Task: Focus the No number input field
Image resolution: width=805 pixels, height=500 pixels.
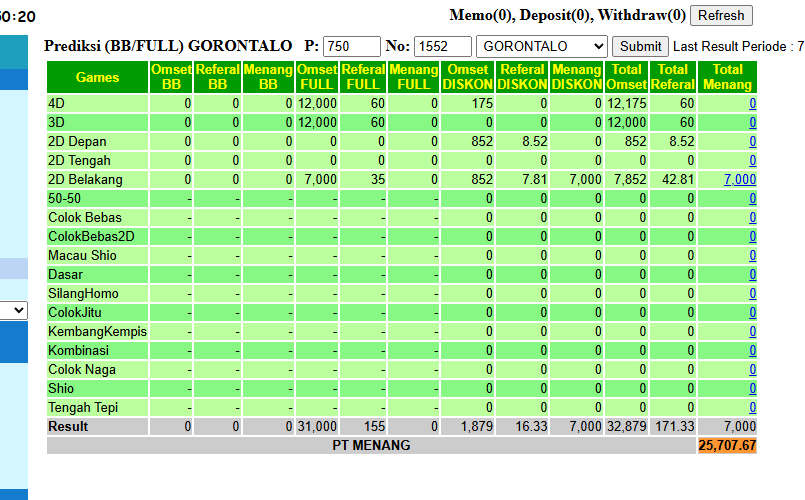Action: [443, 46]
